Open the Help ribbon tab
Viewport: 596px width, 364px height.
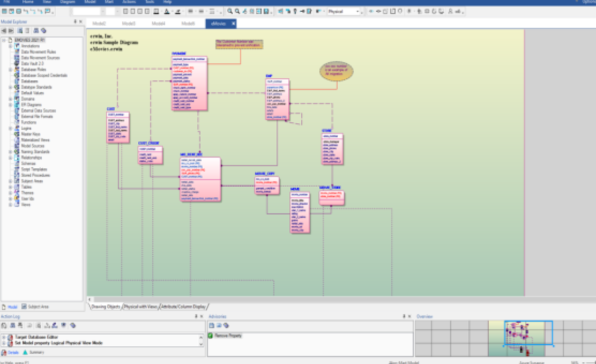167,2
